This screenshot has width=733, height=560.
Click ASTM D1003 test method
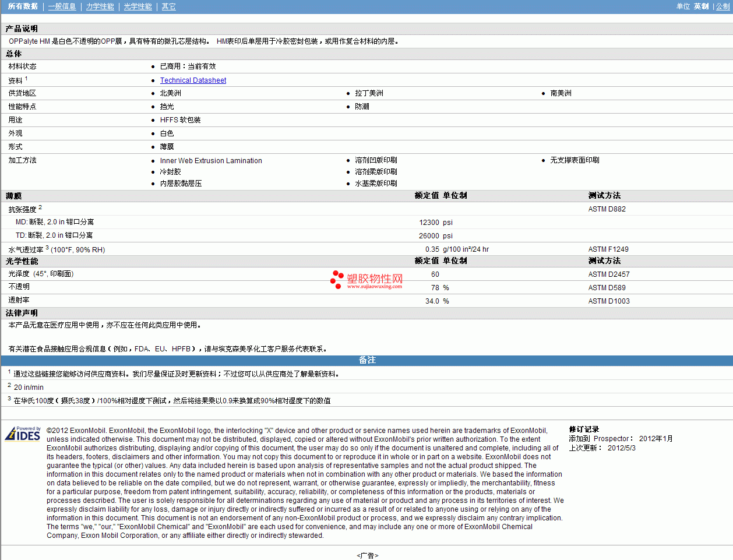(x=609, y=301)
